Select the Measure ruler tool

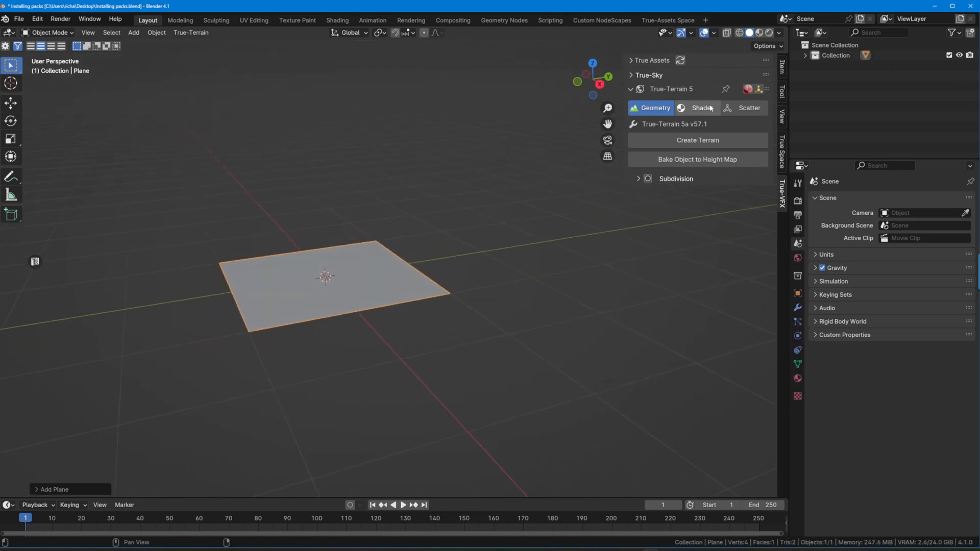point(11,195)
